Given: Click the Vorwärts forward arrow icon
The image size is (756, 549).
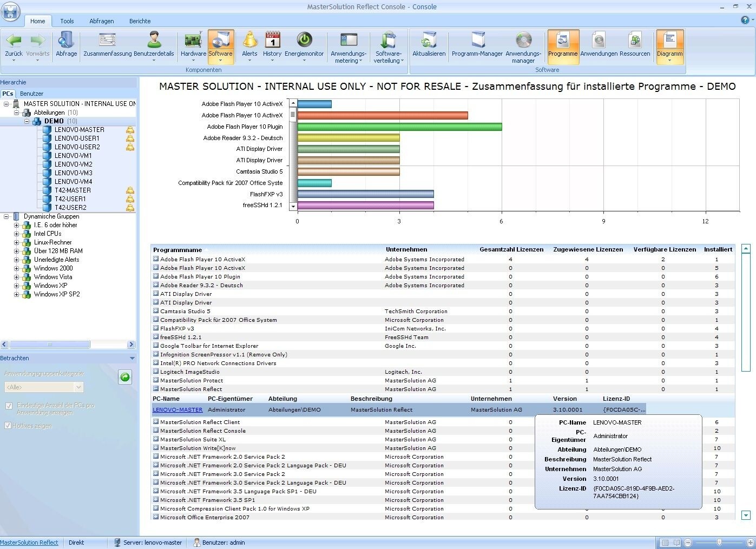Looking at the screenshot, I should 37,41.
